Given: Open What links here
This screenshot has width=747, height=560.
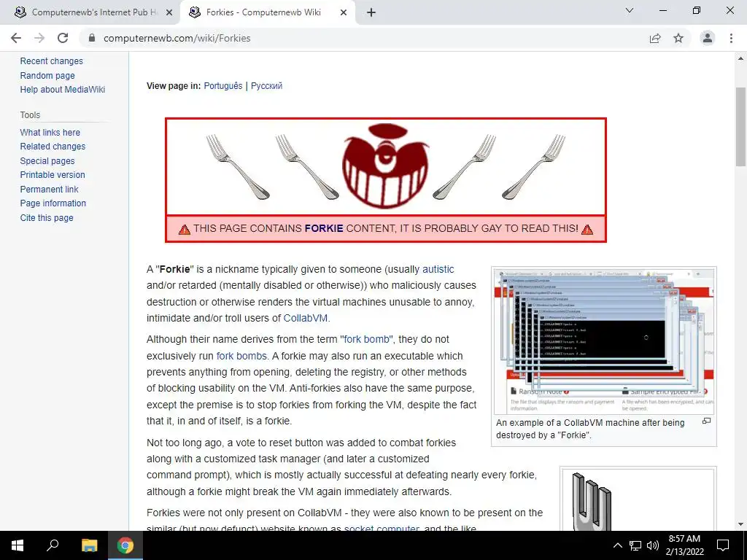Looking at the screenshot, I should point(50,133).
